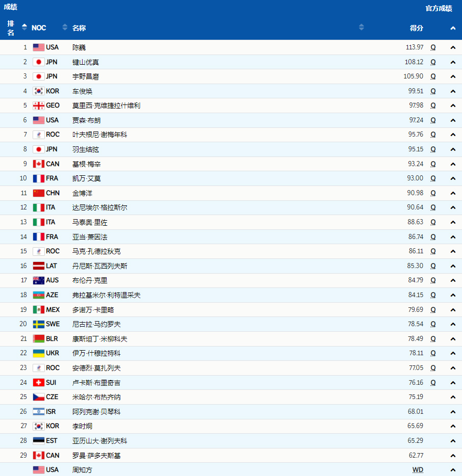
Task: Click the Georgia flag in row 5
Action: (x=39, y=105)
